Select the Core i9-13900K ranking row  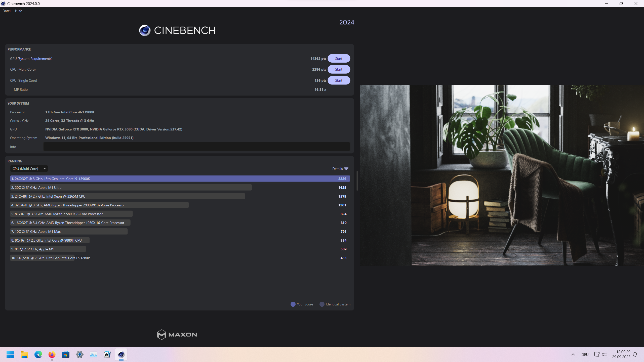[x=180, y=179]
